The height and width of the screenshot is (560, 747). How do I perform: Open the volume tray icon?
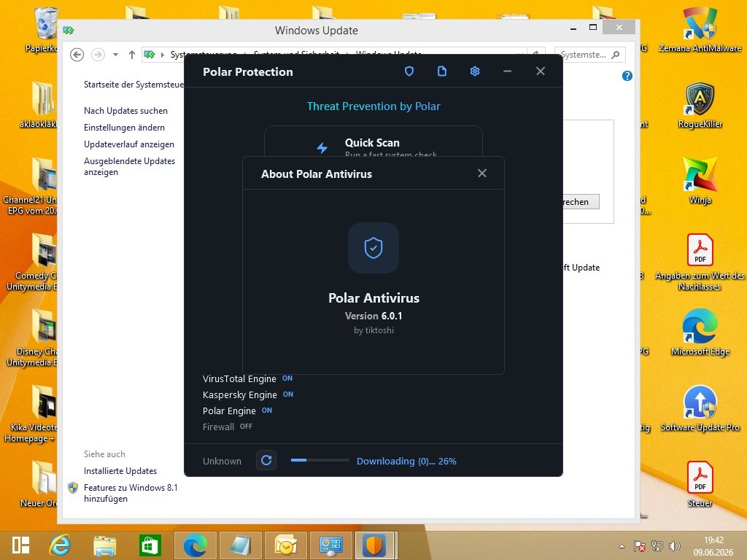674,546
